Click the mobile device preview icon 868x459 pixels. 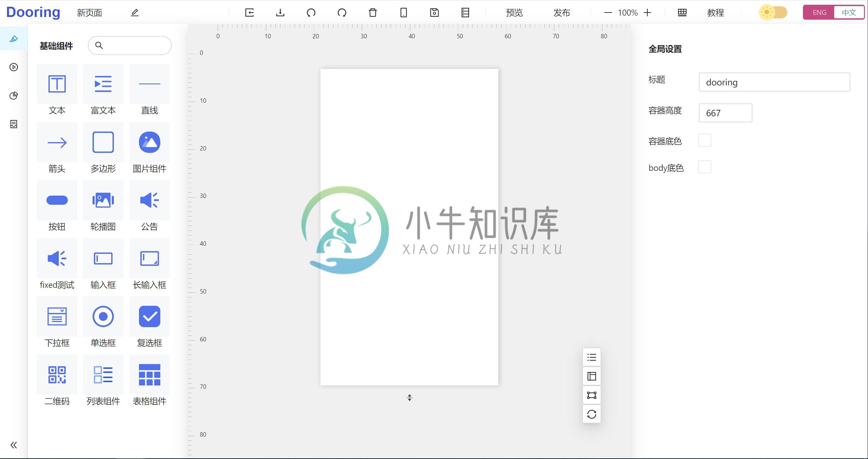(x=404, y=13)
